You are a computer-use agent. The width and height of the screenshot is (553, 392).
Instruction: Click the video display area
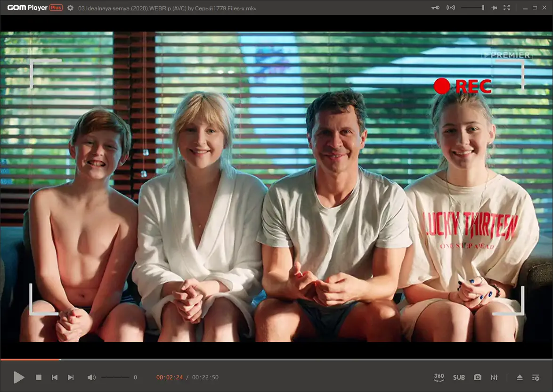pos(276,187)
